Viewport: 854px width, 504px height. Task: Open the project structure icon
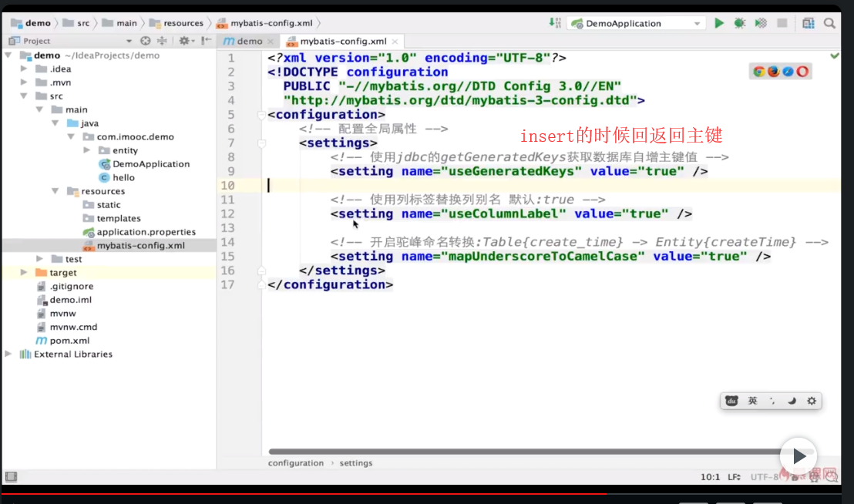coord(809,23)
